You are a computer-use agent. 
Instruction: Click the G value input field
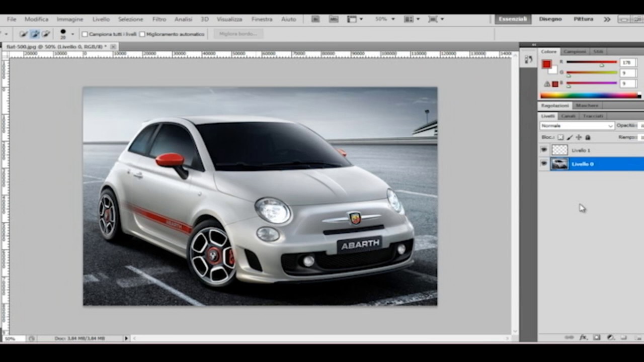pos(627,73)
